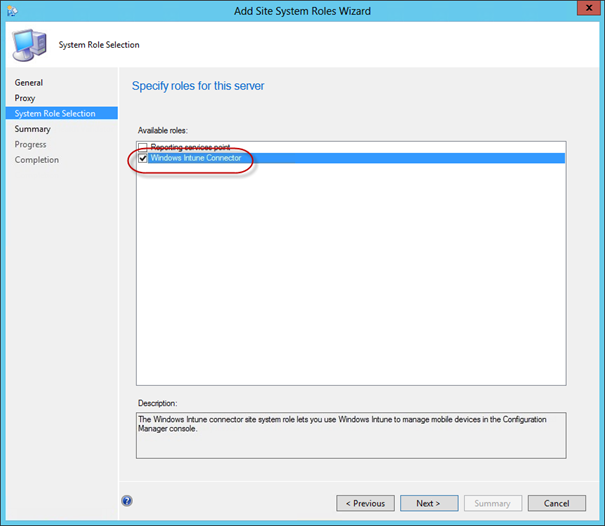The image size is (605, 526).
Task: Go to the Proxy wizard step
Action: (x=25, y=98)
